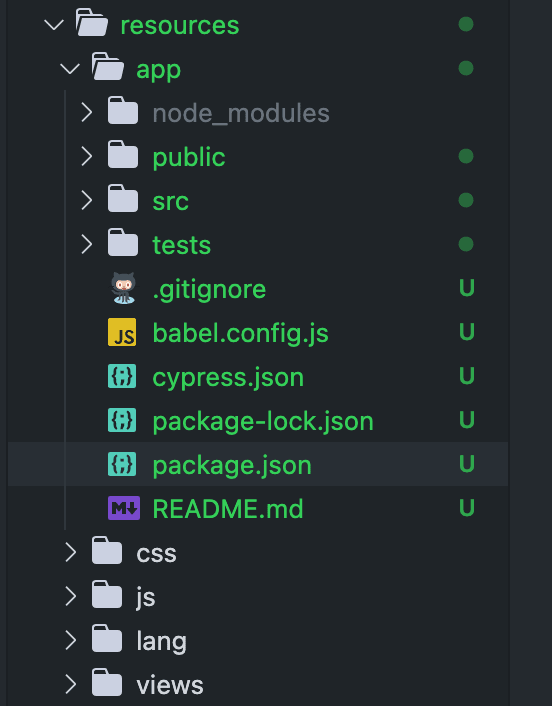Click the tests folder icon

(x=123, y=242)
